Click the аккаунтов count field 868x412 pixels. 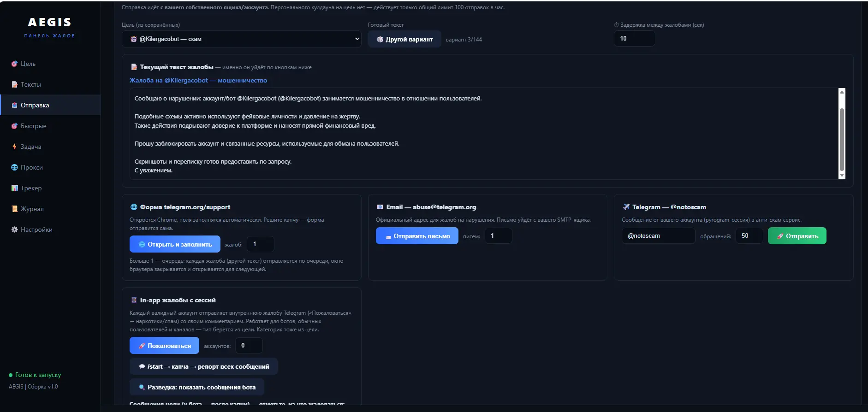(249, 345)
